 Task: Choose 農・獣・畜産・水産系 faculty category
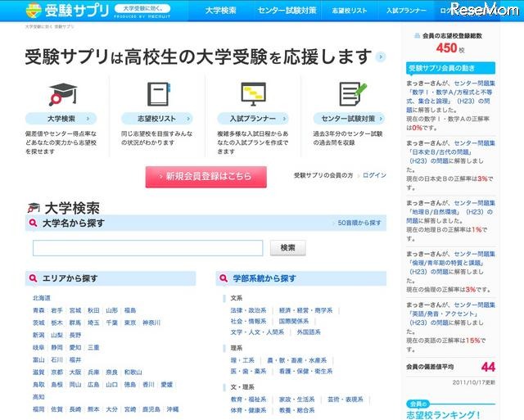coord(297,360)
